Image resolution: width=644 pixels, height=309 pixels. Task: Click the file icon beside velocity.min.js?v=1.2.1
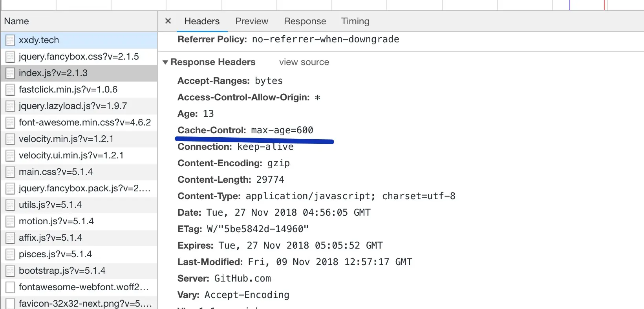(x=10, y=139)
